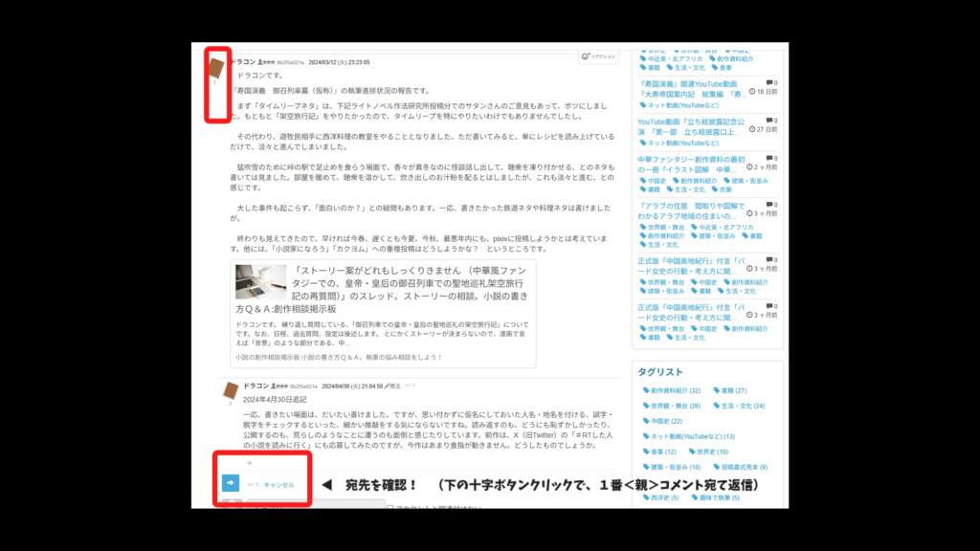Click the 衣裳 tag in sidebar
The height and width of the screenshot is (551, 980).
click(724, 189)
